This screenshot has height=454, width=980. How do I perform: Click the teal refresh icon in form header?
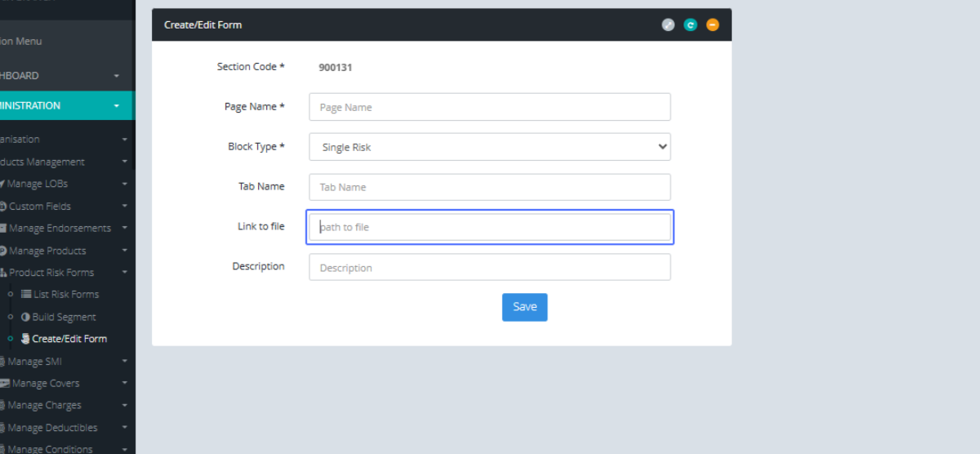pos(690,25)
